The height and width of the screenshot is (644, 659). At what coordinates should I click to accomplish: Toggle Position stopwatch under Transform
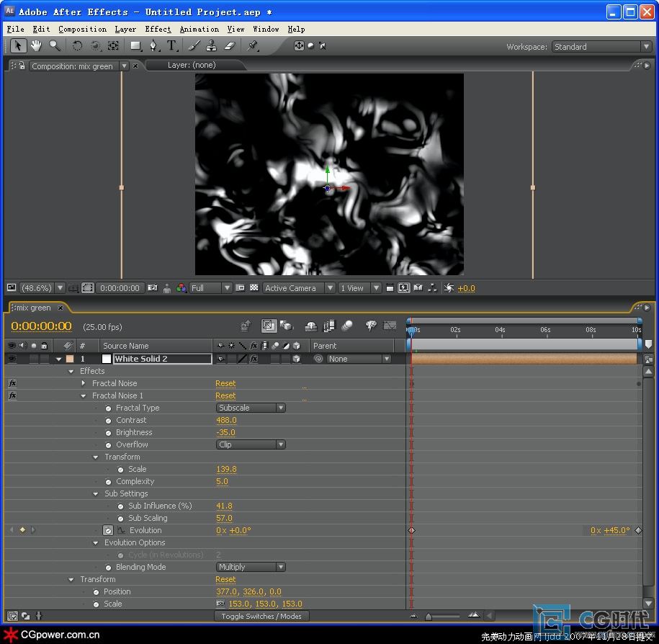point(96,592)
